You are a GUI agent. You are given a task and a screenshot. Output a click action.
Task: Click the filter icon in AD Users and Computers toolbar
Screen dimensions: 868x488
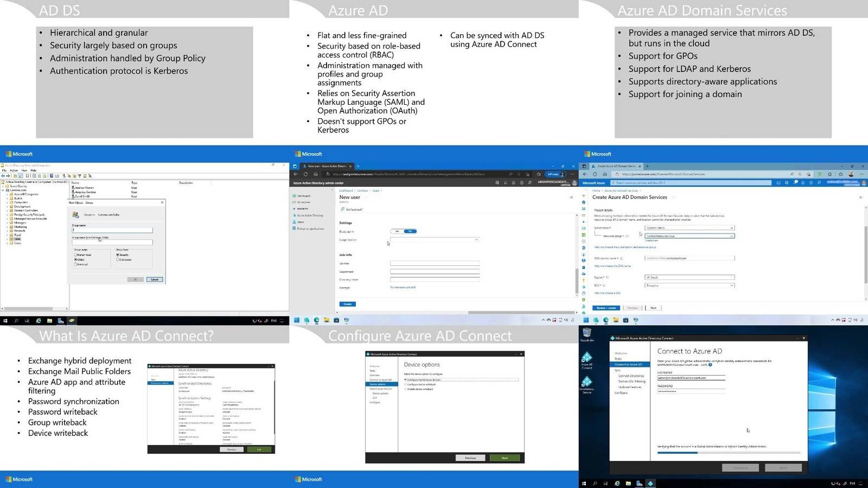(80, 176)
